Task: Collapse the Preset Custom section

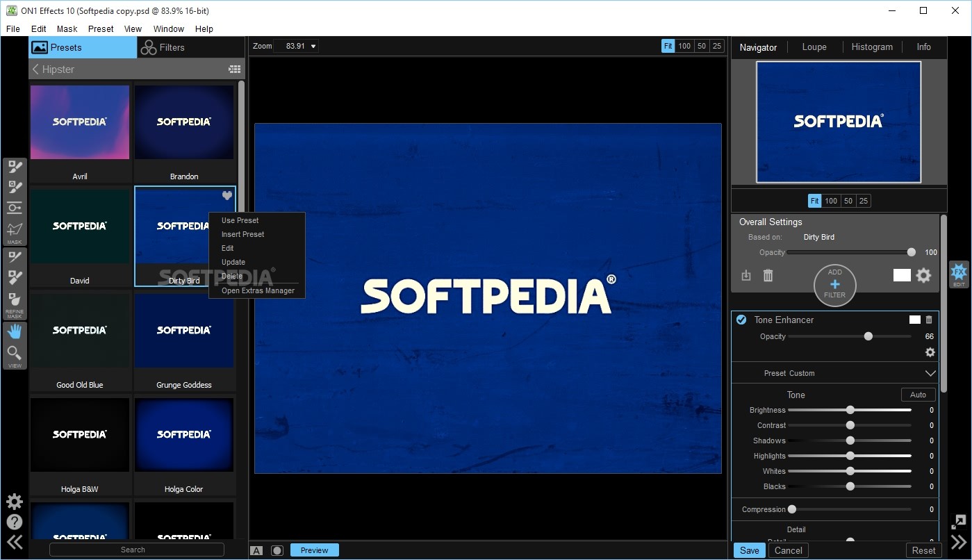Action: (930, 372)
